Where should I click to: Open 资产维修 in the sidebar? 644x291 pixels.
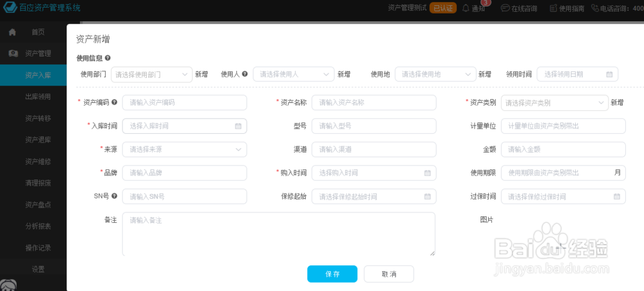click(38, 162)
